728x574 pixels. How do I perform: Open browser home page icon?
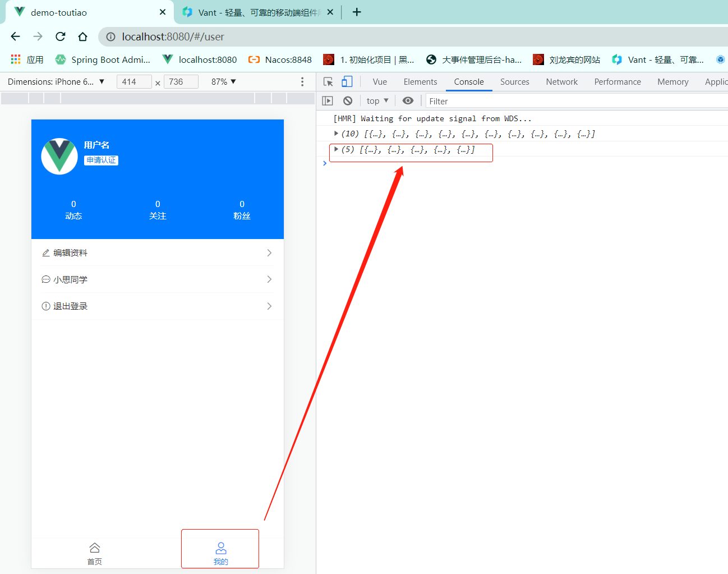point(83,36)
